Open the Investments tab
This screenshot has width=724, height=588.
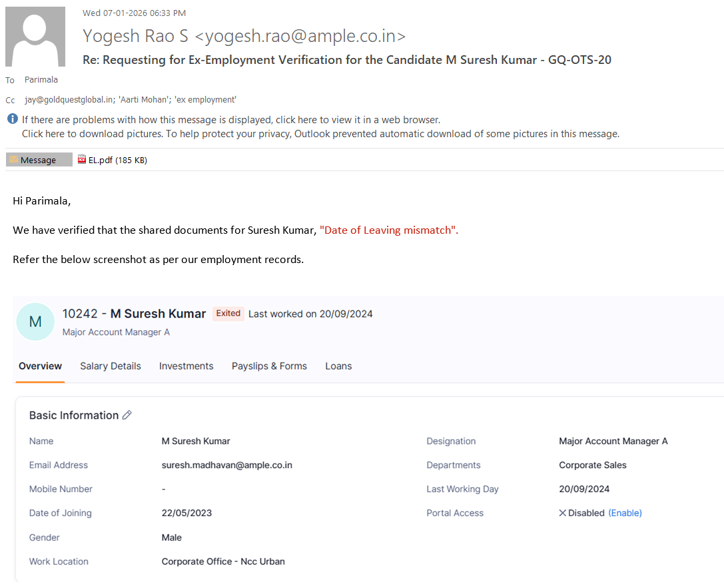[186, 366]
